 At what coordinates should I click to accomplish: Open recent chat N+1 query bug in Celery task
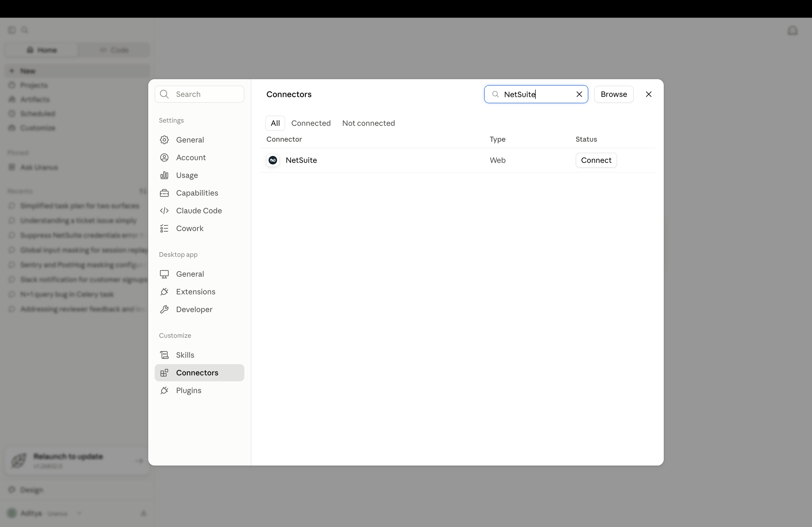(77, 295)
